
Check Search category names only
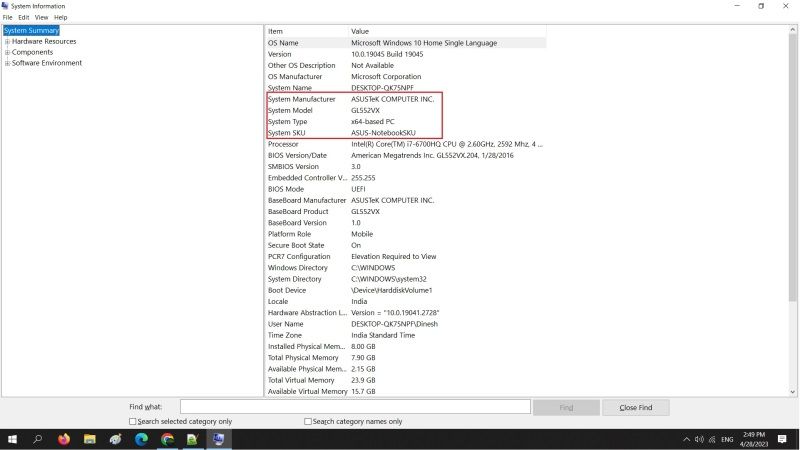308,421
